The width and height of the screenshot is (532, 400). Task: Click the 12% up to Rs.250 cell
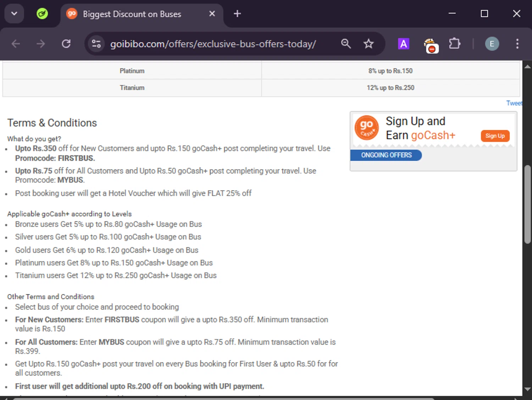tap(390, 88)
